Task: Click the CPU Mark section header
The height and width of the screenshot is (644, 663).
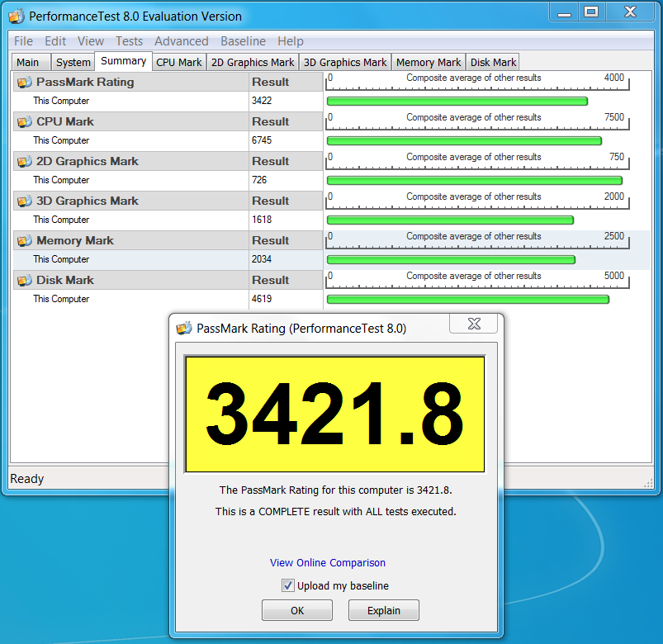Action: click(131, 121)
